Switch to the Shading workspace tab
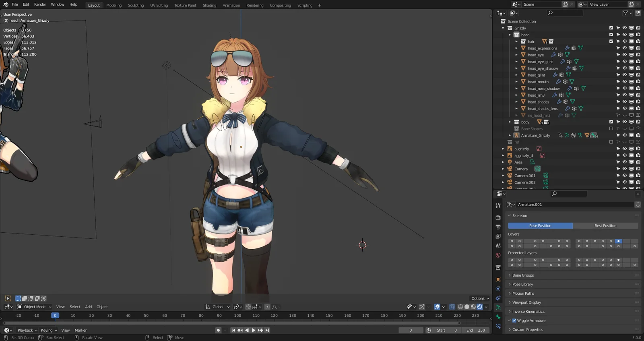 point(209,5)
